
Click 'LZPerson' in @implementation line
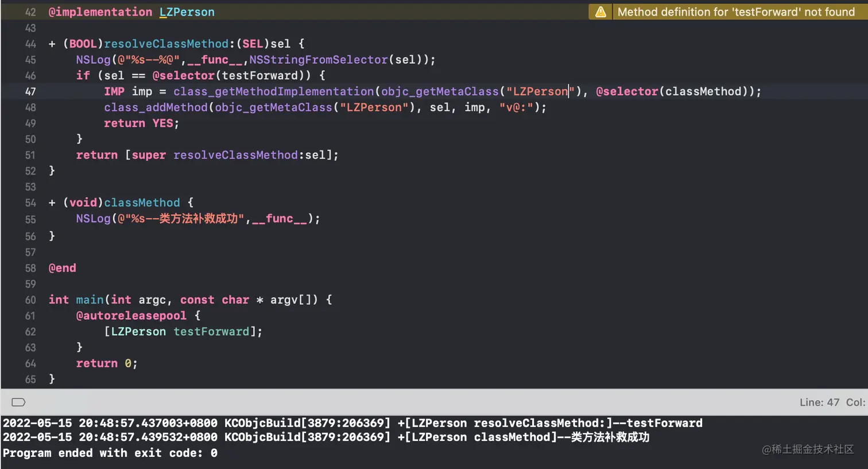[x=187, y=12]
